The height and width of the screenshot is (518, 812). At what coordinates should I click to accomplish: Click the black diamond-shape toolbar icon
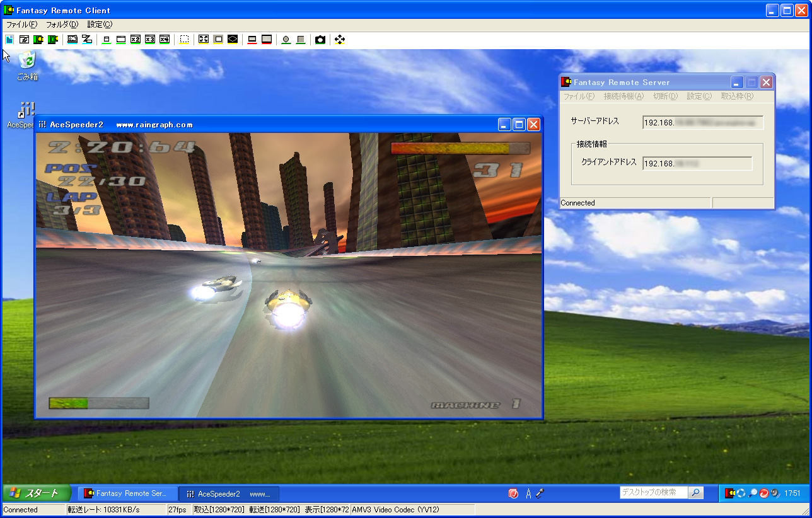[233, 40]
